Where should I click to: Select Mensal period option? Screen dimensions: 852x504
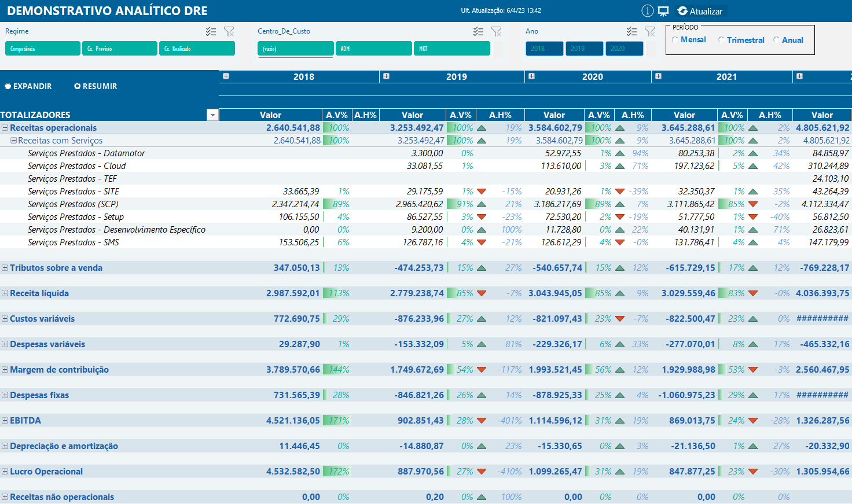point(689,40)
